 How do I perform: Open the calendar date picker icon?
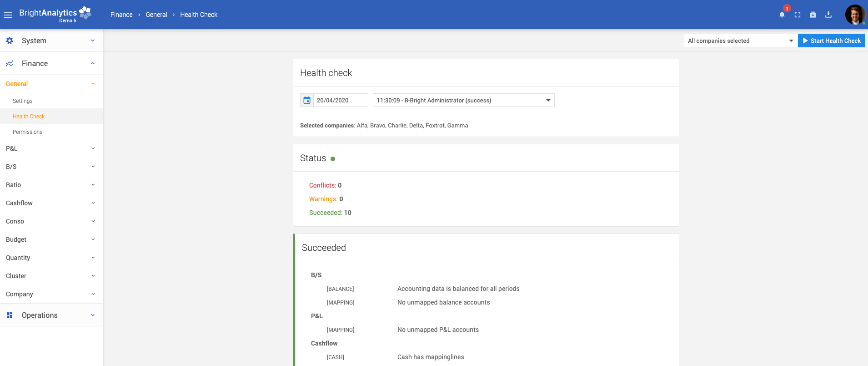307,100
